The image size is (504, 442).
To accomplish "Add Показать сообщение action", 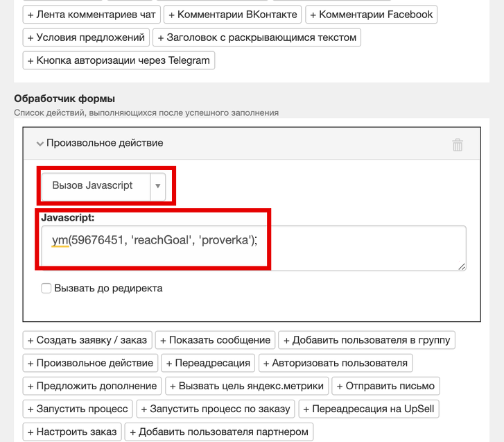I will click(x=216, y=340).
